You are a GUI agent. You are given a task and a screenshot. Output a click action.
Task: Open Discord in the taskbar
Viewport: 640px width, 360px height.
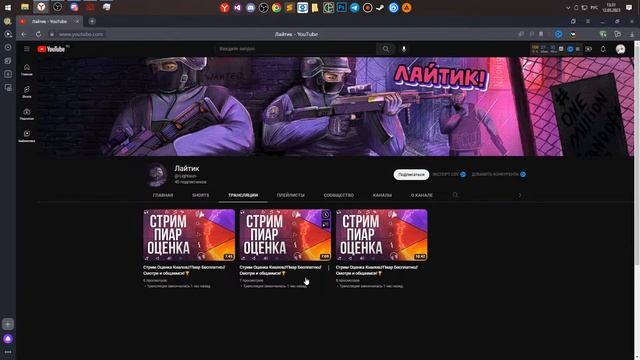pos(251,7)
